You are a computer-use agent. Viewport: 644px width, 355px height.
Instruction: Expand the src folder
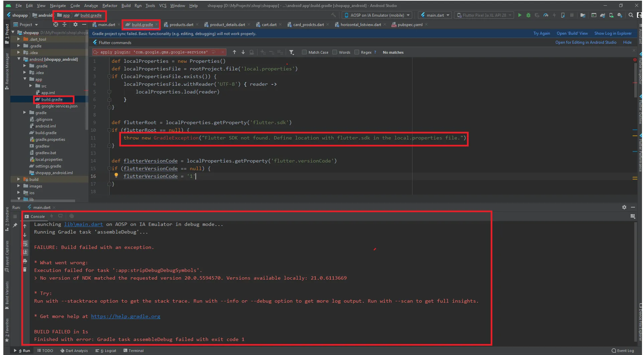[x=31, y=86]
